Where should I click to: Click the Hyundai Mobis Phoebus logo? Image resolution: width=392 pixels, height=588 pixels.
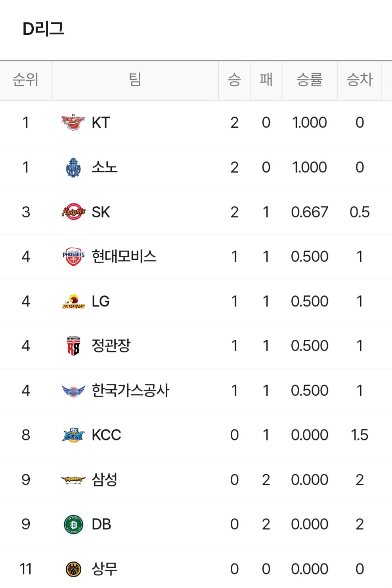73,257
